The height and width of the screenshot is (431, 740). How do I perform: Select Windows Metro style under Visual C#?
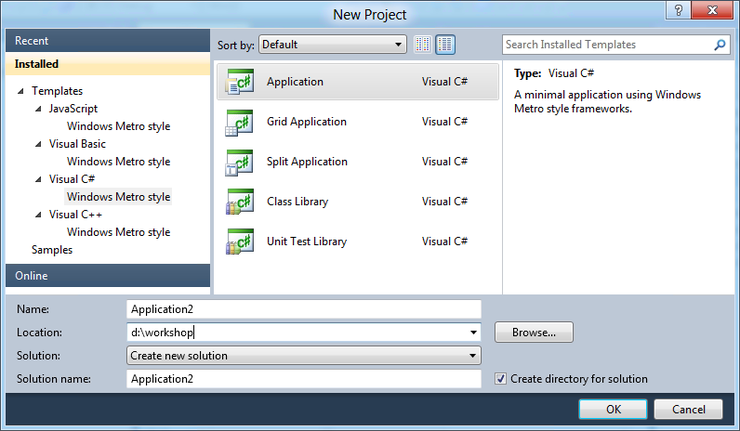(118, 197)
